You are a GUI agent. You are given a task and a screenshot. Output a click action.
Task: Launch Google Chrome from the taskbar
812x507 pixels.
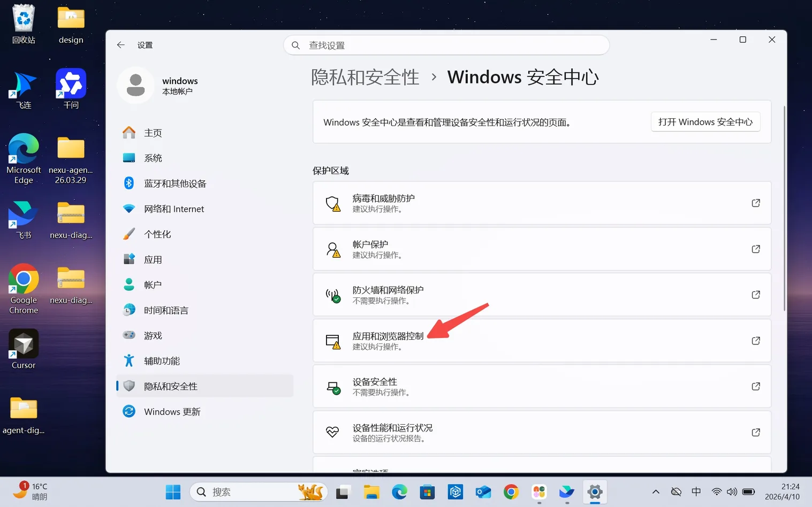click(x=511, y=491)
